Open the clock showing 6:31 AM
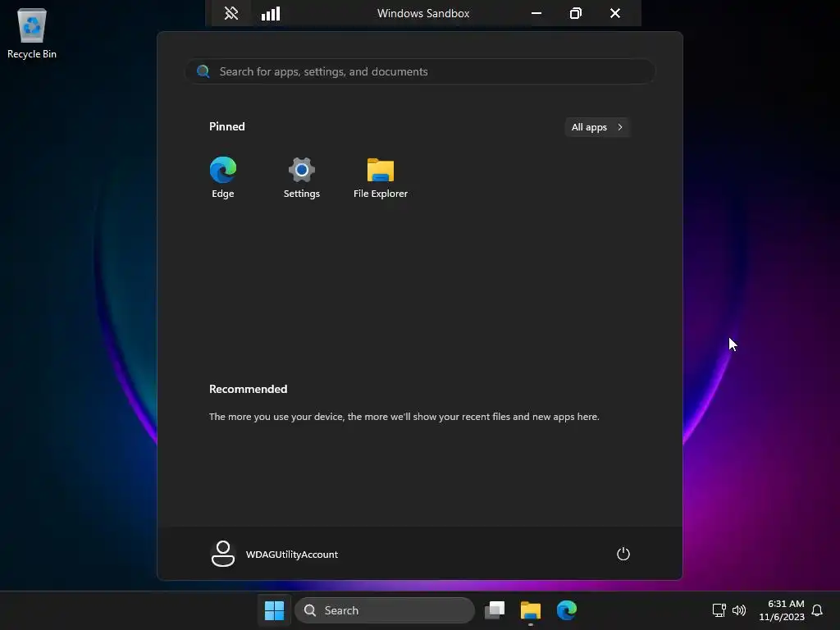 tap(782, 610)
